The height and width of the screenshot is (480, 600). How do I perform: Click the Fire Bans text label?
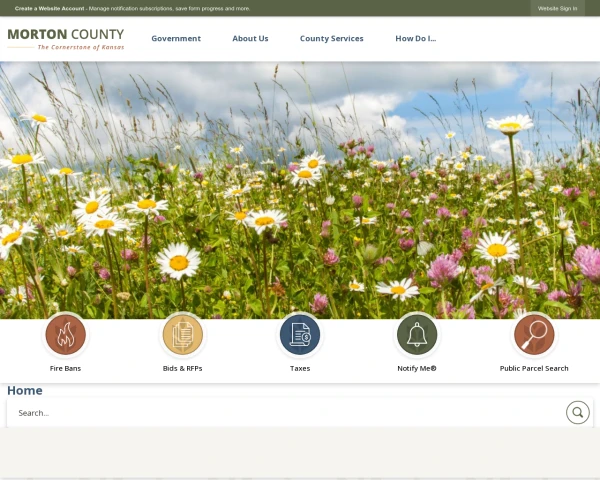65,368
